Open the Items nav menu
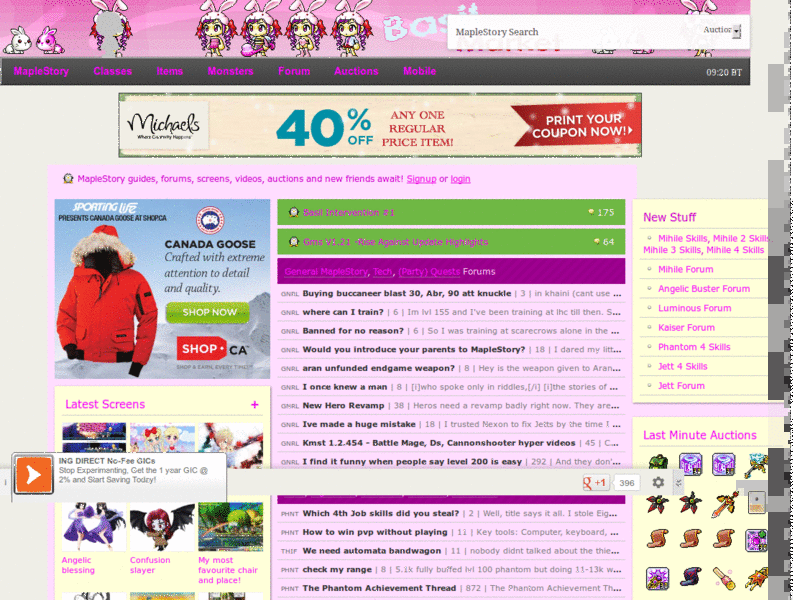Image resolution: width=800 pixels, height=600 pixels. point(169,71)
